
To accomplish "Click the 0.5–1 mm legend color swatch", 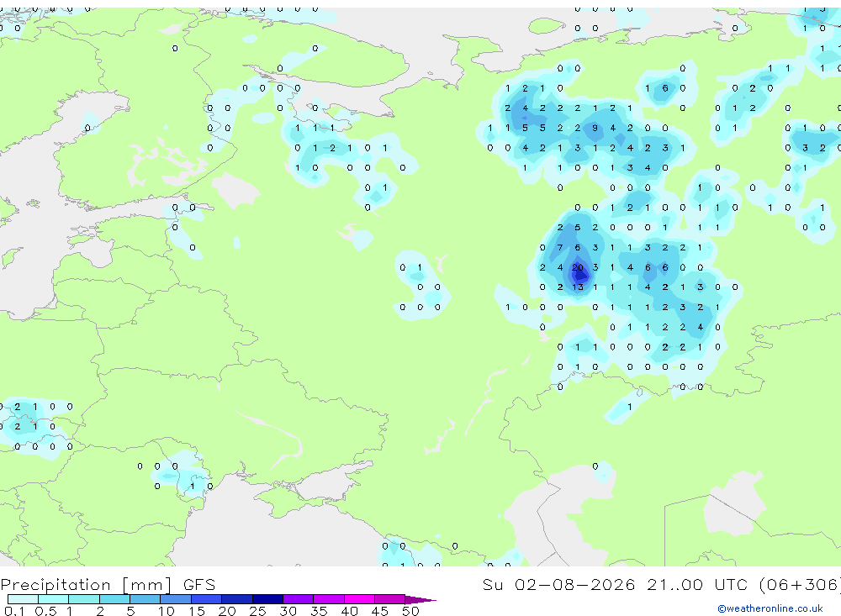I will point(54,599).
